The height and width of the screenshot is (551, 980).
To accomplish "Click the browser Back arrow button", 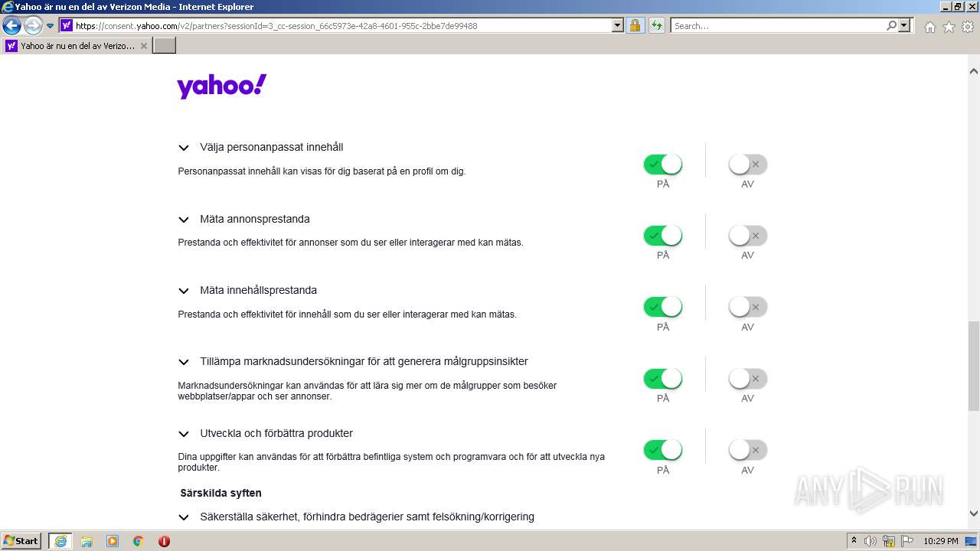I will [x=11, y=25].
